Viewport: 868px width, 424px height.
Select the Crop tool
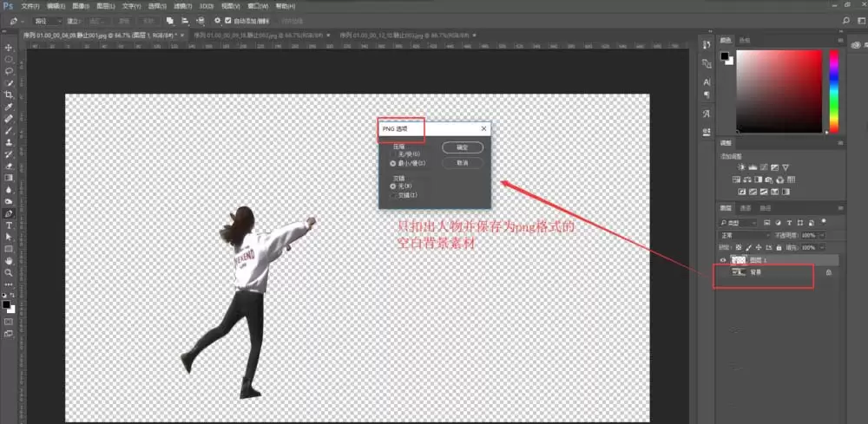pos(9,94)
